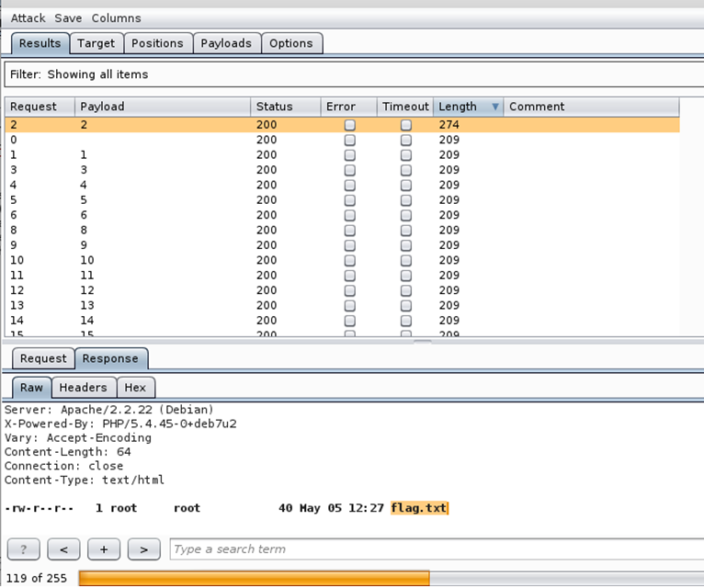Click the help question mark button
The height and width of the screenshot is (588, 704).
click(23, 549)
